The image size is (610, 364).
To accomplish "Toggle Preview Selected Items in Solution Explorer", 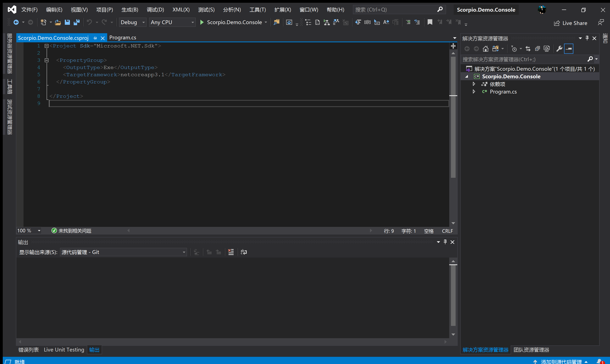I will (x=568, y=49).
